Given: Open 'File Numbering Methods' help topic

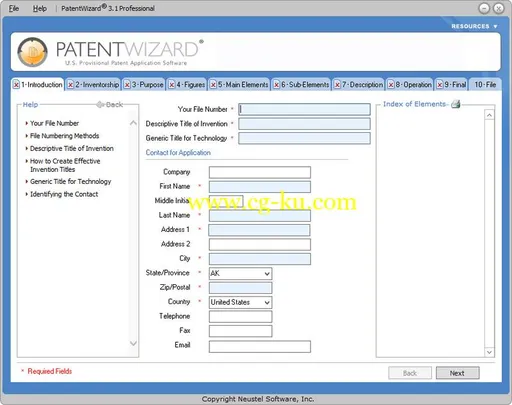Looking at the screenshot, I should [x=64, y=136].
